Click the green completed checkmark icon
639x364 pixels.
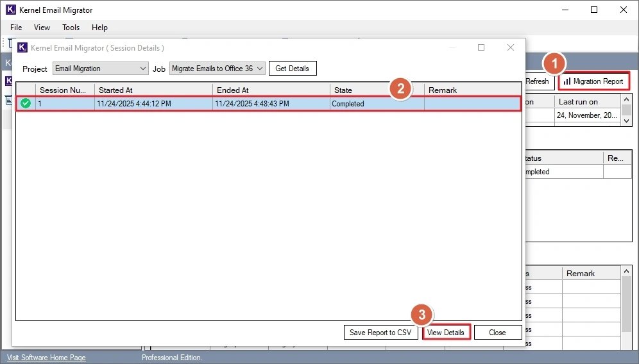(x=26, y=104)
